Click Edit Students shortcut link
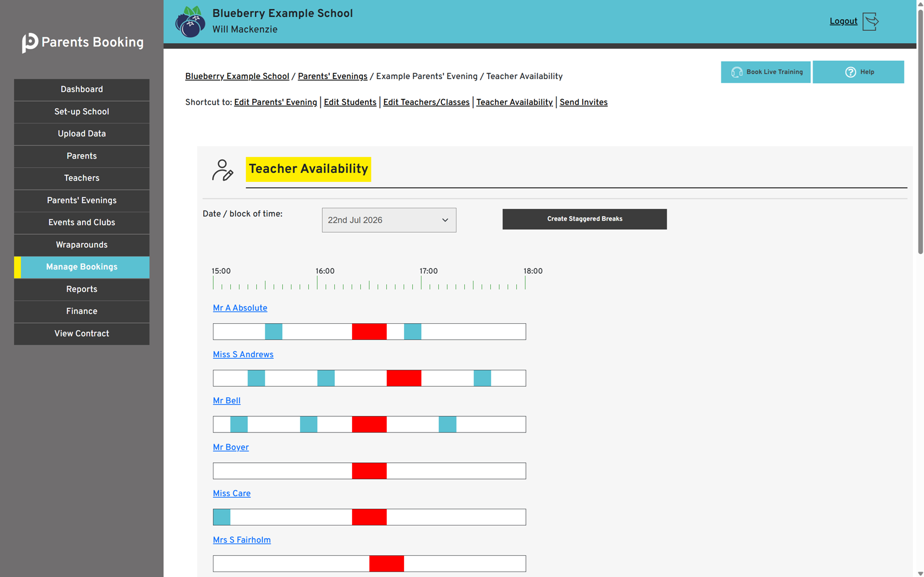Viewport: 924px width, 577px height. click(350, 103)
